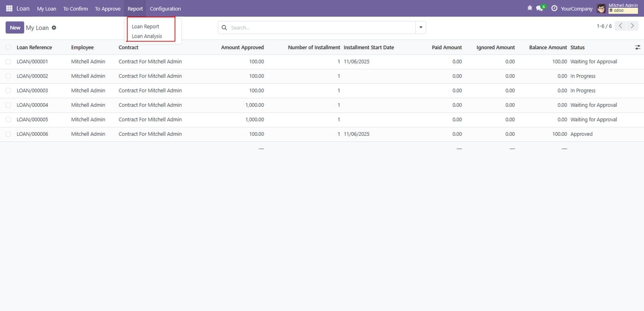
Task: Click LOAN/000002 In Progress status
Action: pyautogui.click(x=583, y=76)
